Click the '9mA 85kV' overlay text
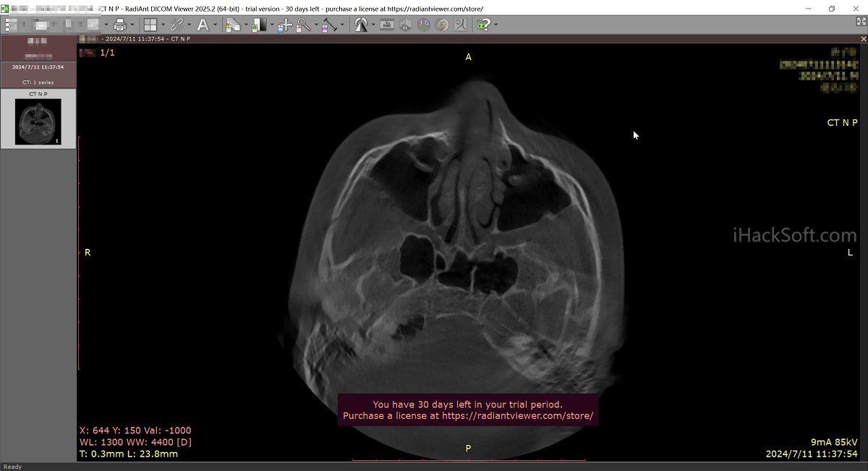This screenshot has height=471, width=868. pos(834,441)
